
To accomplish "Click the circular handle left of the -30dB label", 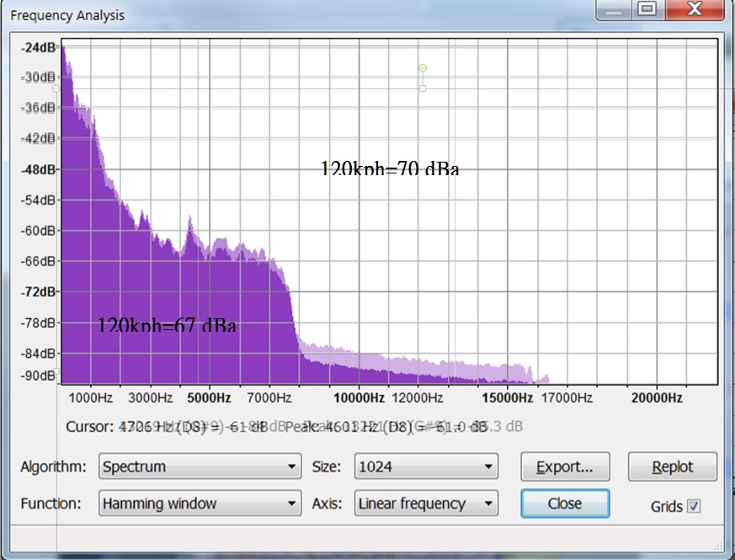I will point(56,88).
